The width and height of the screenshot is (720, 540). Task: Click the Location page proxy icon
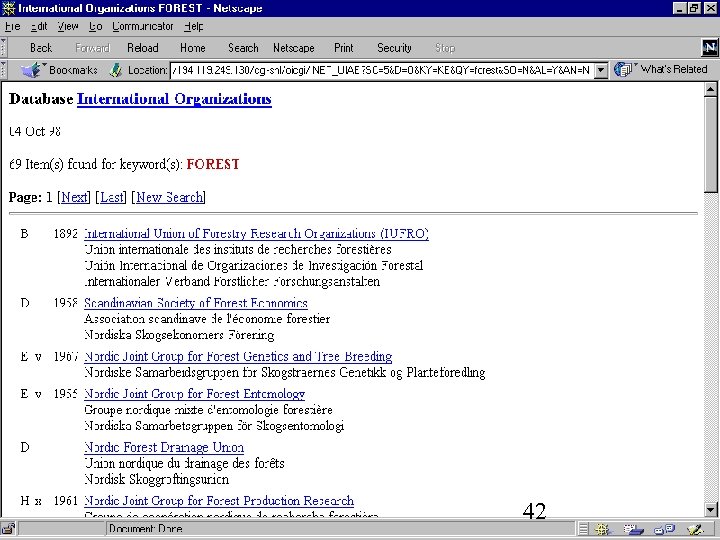point(116,70)
